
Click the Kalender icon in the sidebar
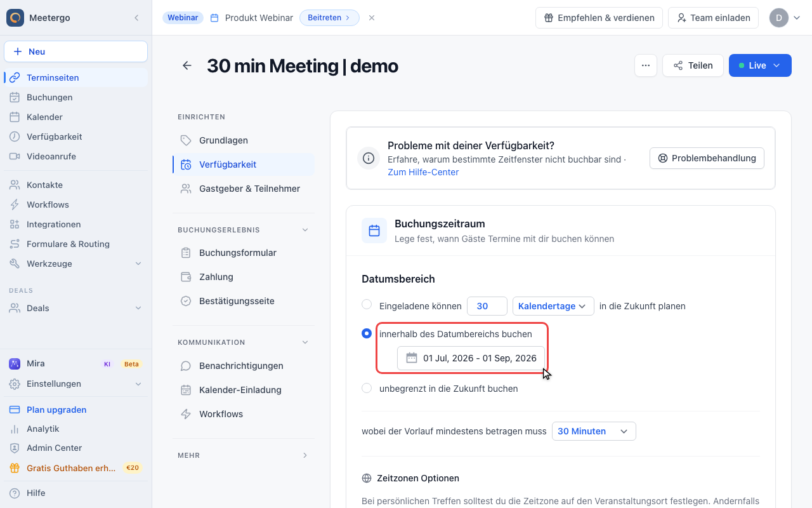[15, 117]
